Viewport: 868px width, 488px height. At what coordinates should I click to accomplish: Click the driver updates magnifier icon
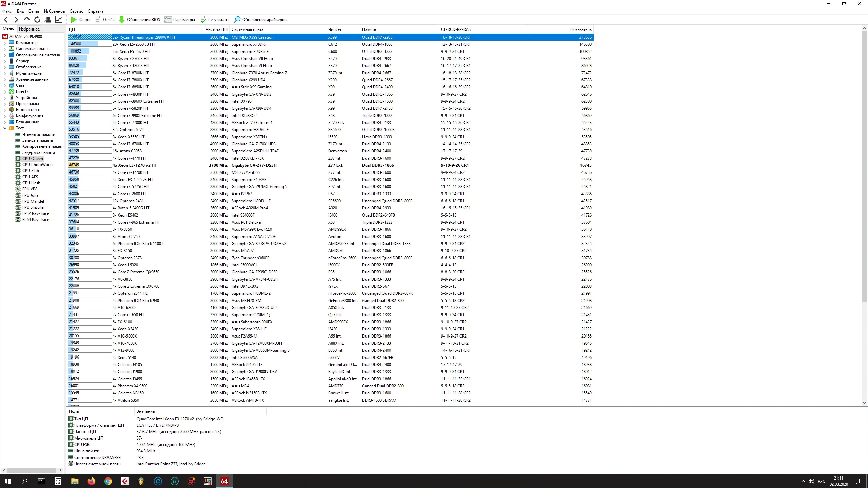(237, 20)
